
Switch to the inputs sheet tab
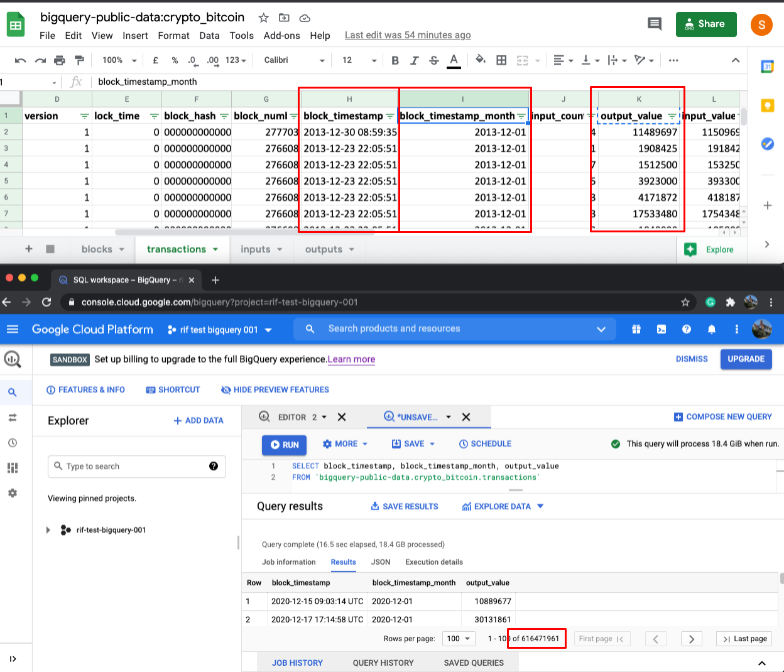click(x=261, y=249)
